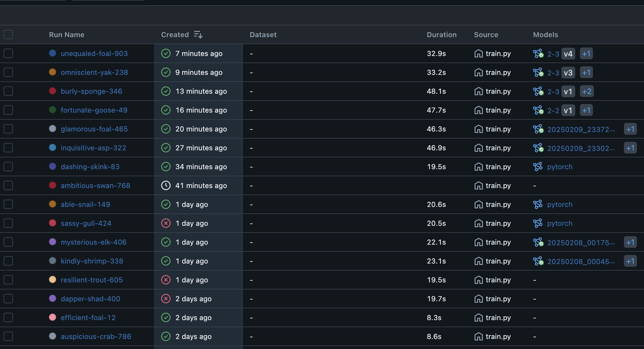The height and width of the screenshot is (349, 644).
Task: Click the color dot for resilient-trout-605
Action: pyautogui.click(x=53, y=280)
